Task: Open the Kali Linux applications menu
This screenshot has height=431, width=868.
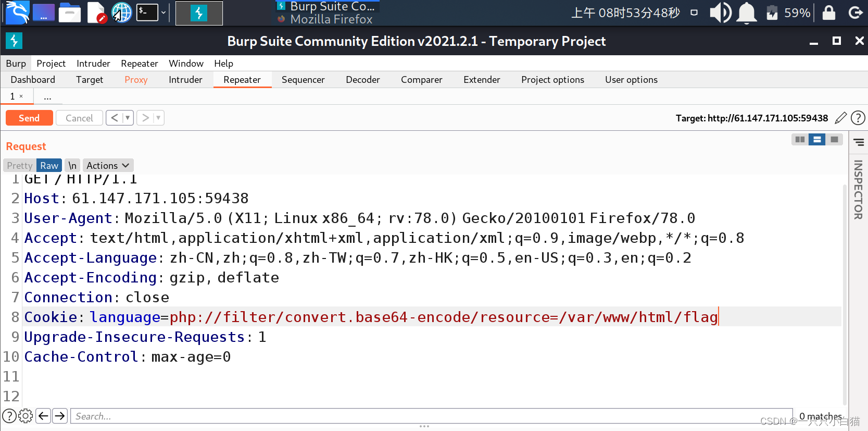Action: [17, 12]
